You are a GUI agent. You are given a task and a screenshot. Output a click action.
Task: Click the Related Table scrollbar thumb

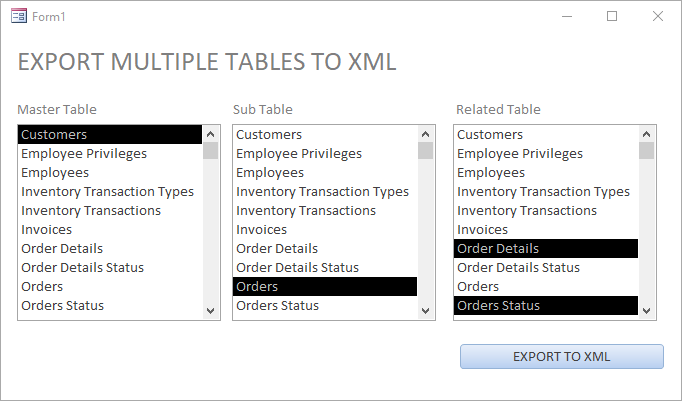pyautogui.click(x=646, y=150)
